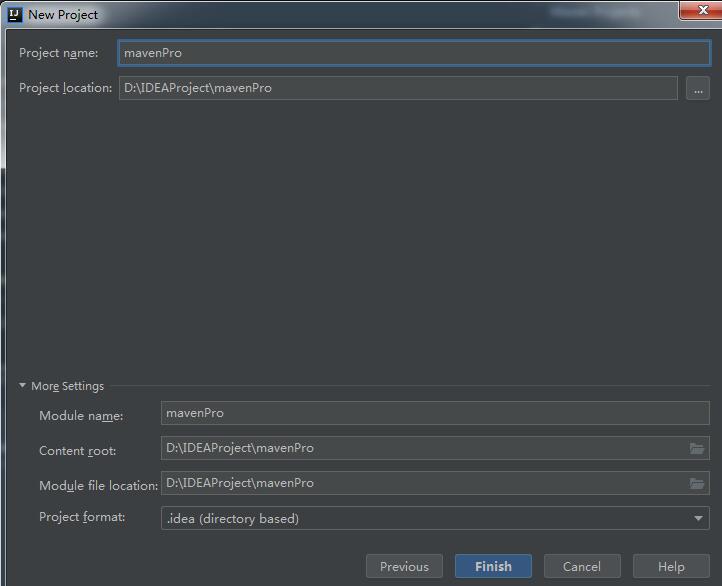Screen dimensions: 722x586
Task: Click the Content root path field
Action: pyautogui.click(x=435, y=448)
